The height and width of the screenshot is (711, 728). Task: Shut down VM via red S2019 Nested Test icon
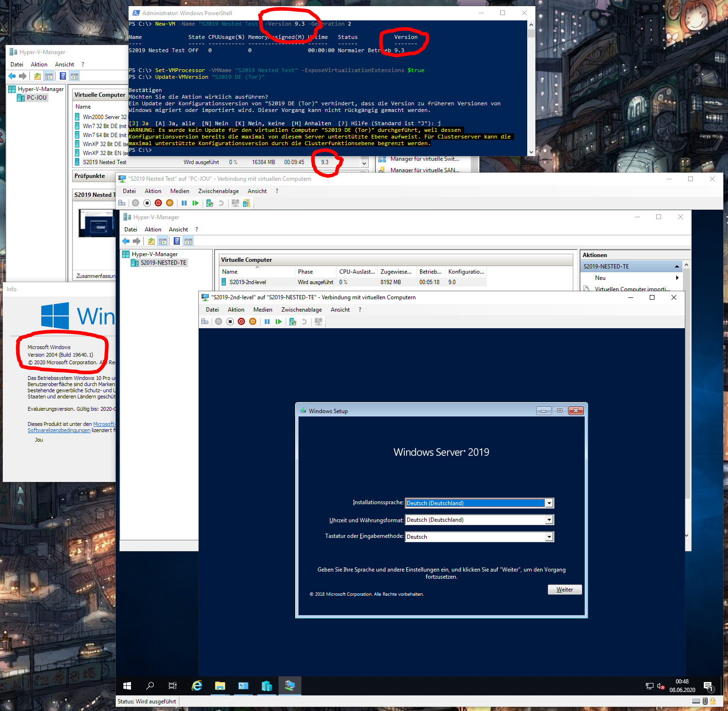[x=159, y=203]
